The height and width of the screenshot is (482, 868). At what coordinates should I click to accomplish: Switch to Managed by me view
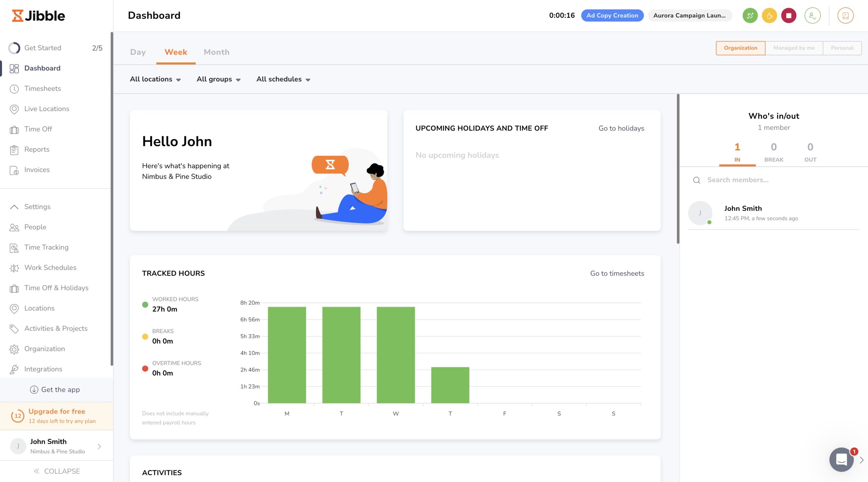(x=794, y=48)
